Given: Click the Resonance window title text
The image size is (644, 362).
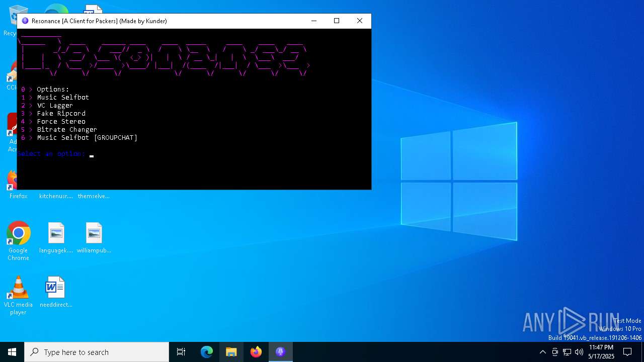Looking at the screenshot, I should (x=99, y=21).
